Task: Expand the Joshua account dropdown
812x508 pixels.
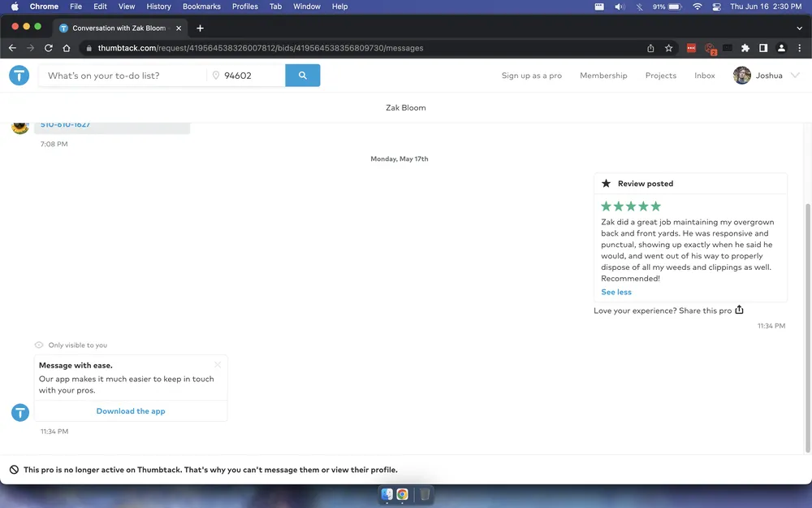Action: pos(795,76)
